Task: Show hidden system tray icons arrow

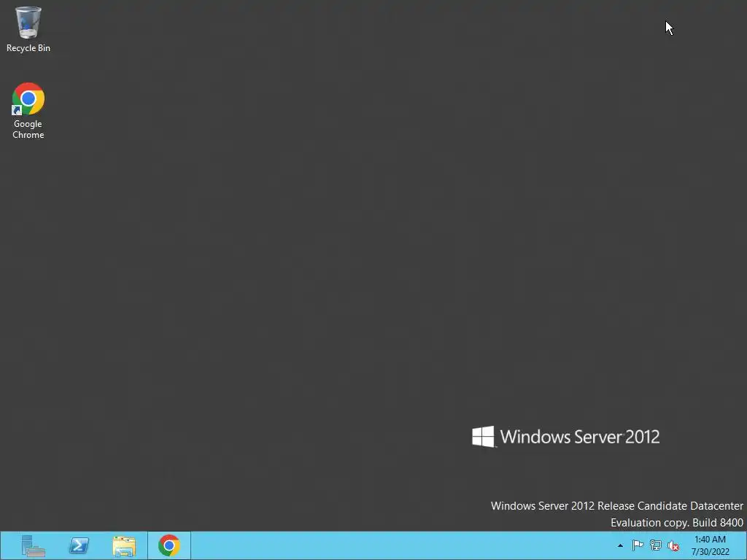Action: point(620,545)
